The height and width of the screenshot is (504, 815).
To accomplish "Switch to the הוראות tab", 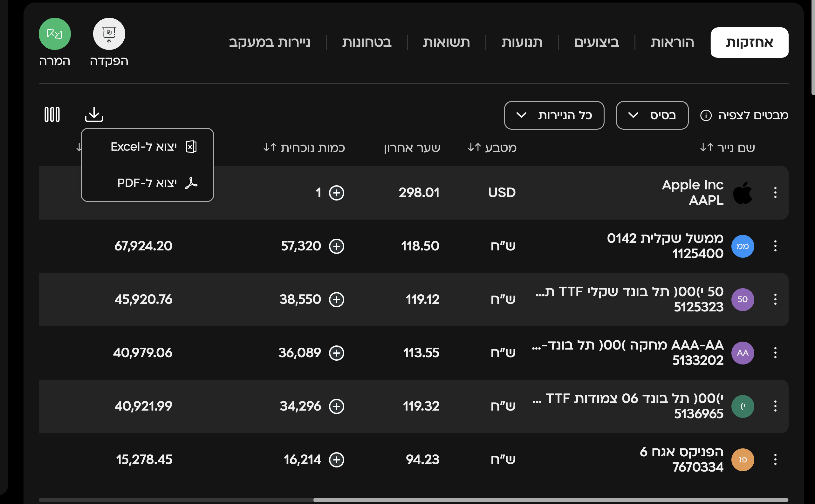I will tap(672, 42).
